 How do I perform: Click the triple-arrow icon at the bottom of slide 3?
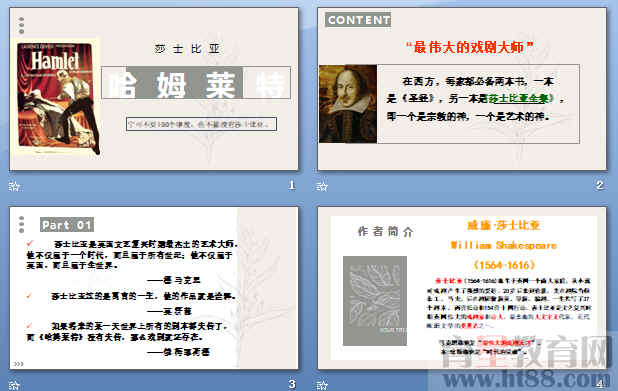point(19,364)
